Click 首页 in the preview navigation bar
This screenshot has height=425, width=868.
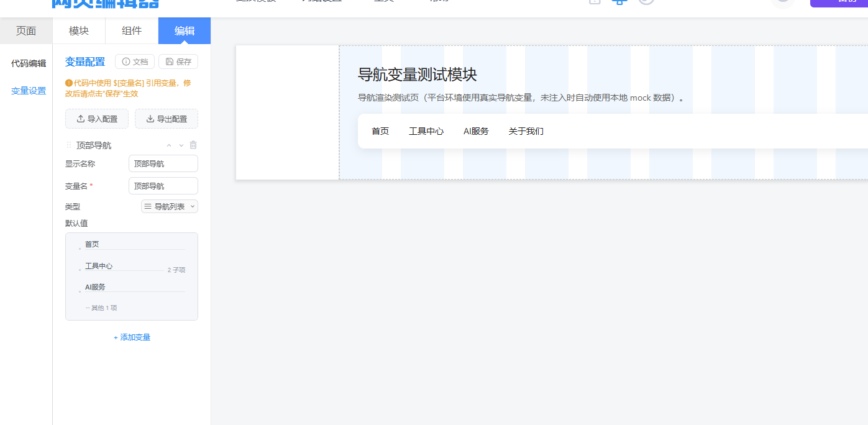click(x=380, y=131)
